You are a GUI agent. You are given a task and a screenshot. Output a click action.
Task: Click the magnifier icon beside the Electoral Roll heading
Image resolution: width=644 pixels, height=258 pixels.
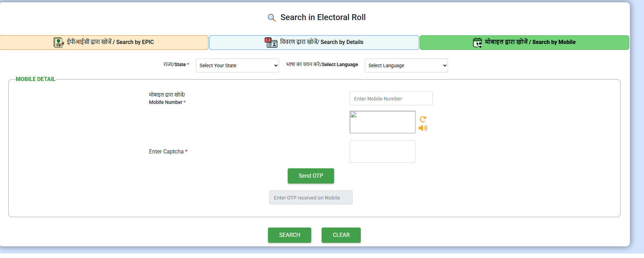271,18
